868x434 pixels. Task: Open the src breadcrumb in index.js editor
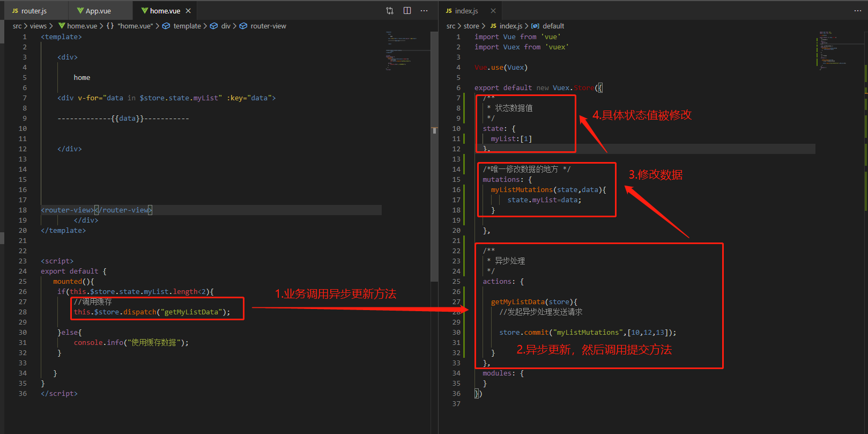point(451,26)
